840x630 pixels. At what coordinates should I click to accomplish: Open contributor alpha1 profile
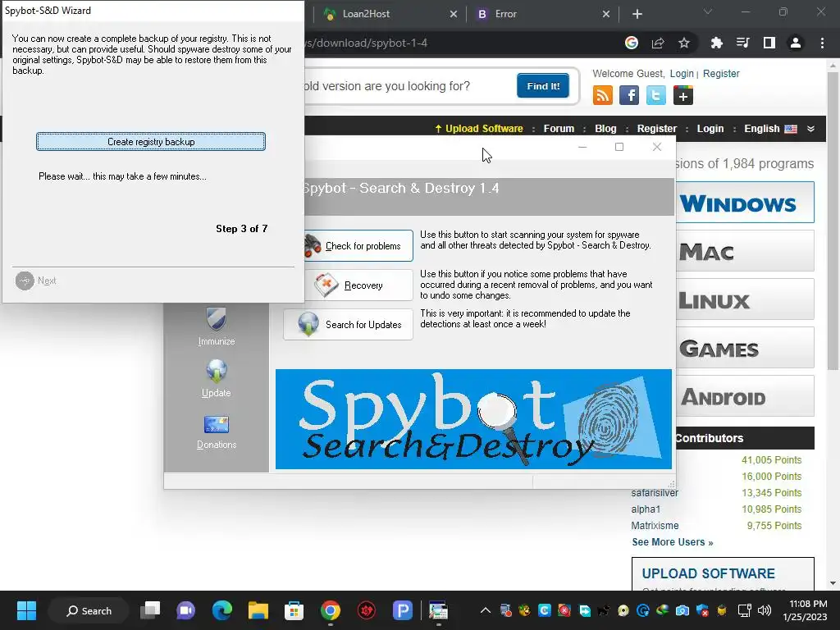coord(646,509)
